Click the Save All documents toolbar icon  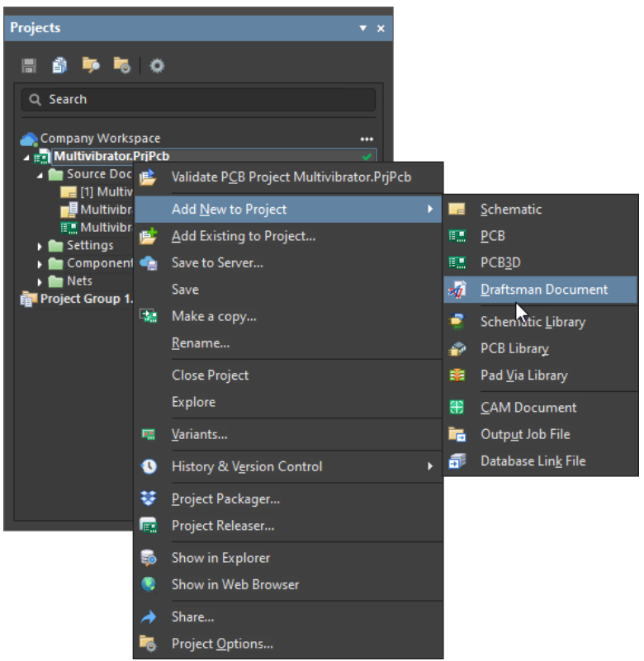(x=59, y=65)
